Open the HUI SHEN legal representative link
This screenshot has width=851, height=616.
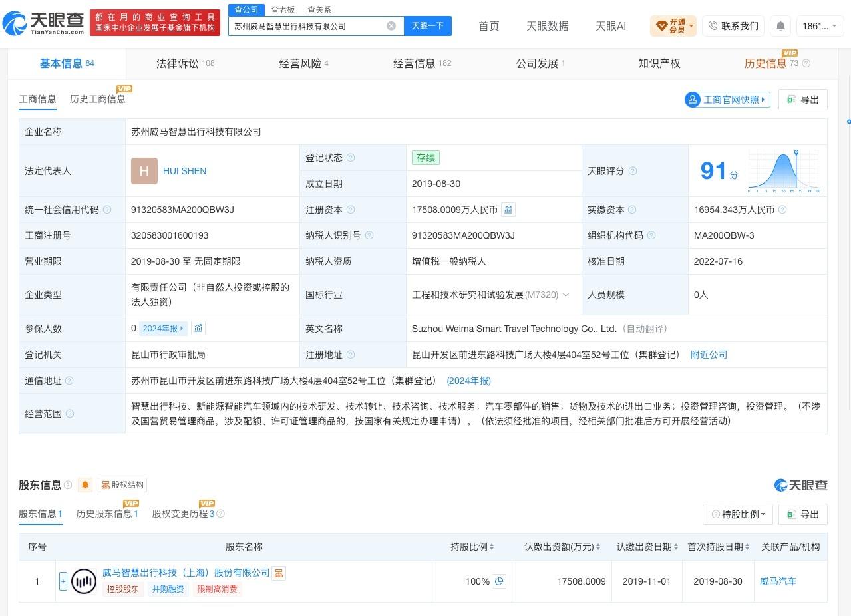pos(184,171)
